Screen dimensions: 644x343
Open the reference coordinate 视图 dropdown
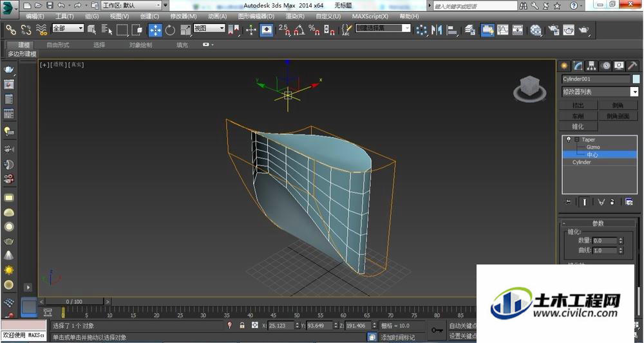[209, 28]
